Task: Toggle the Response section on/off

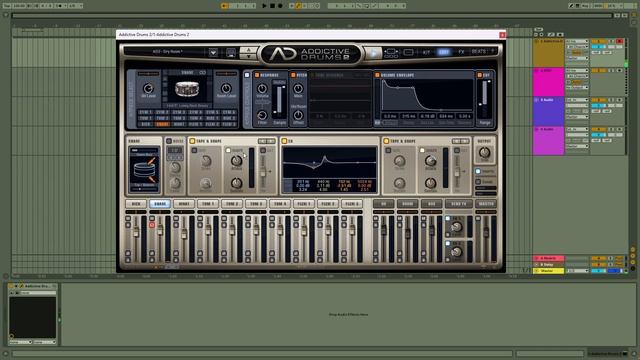Action: point(257,75)
